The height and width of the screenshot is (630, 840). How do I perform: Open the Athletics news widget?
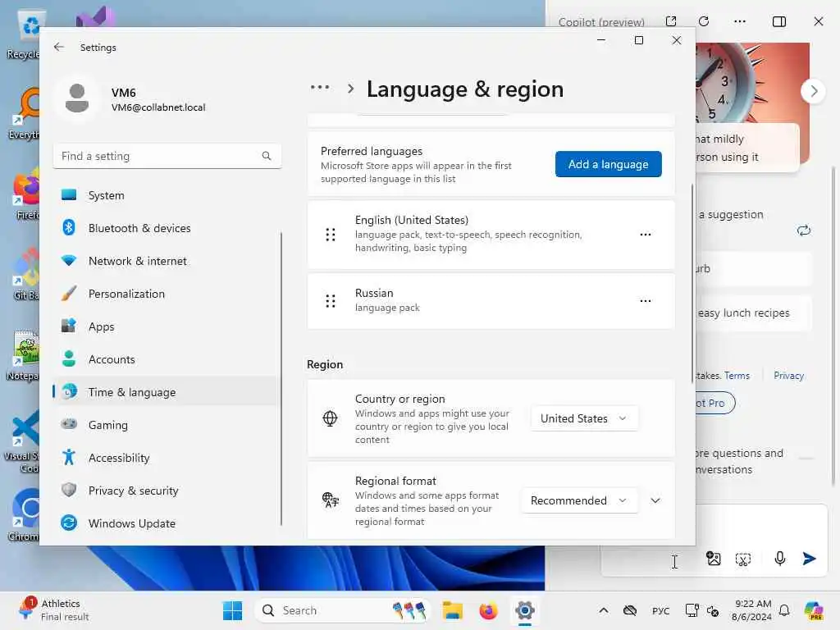coord(53,609)
